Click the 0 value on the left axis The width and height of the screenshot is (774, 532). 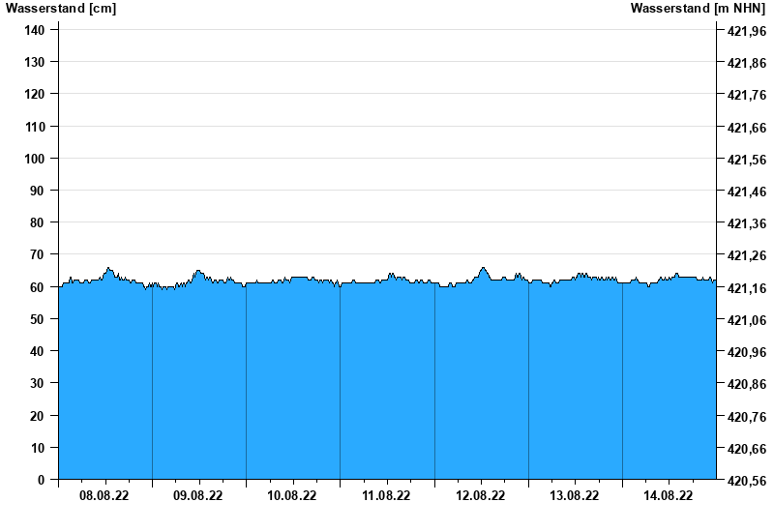click(x=42, y=480)
